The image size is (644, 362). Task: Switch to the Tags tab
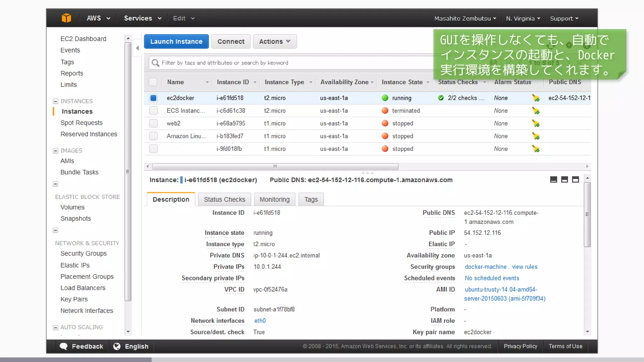click(311, 199)
